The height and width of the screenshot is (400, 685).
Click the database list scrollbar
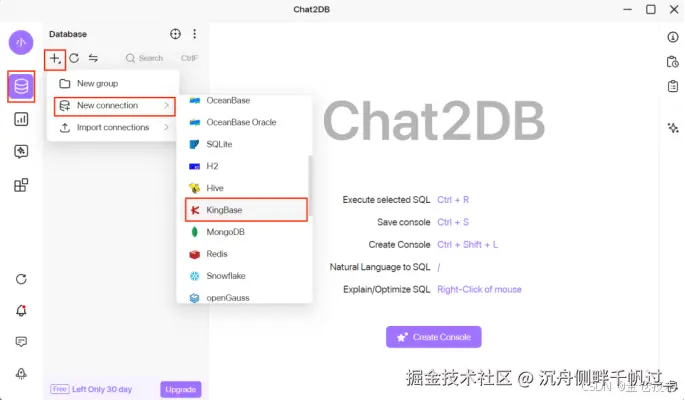[x=311, y=186]
